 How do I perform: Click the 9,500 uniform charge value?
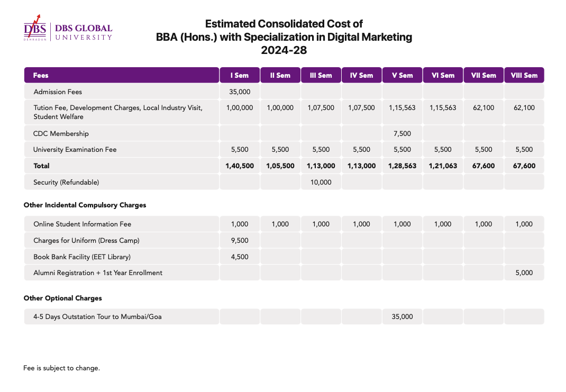[x=240, y=240]
